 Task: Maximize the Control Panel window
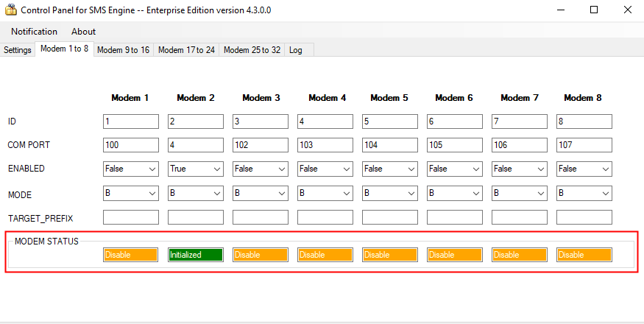pos(593,10)
